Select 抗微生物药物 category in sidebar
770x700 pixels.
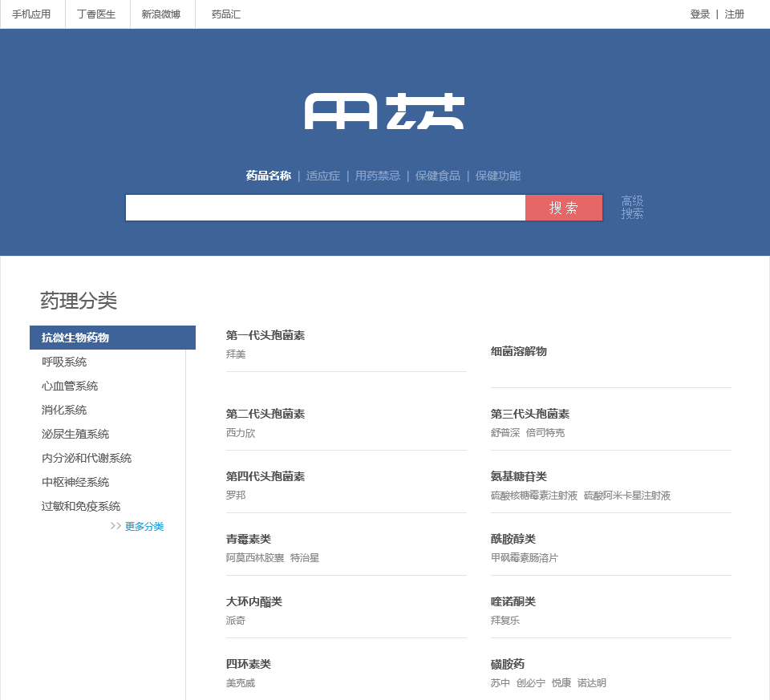click(x=112, y=338)
